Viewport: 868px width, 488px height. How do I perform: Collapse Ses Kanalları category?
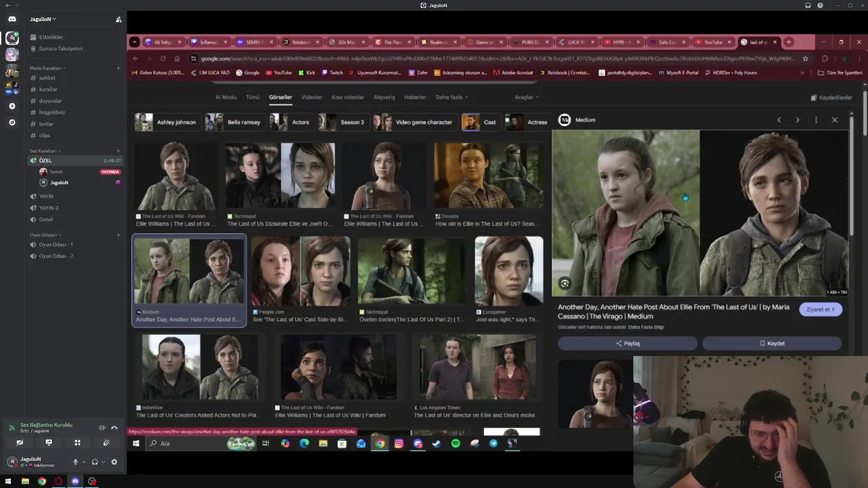pos(44,150)
